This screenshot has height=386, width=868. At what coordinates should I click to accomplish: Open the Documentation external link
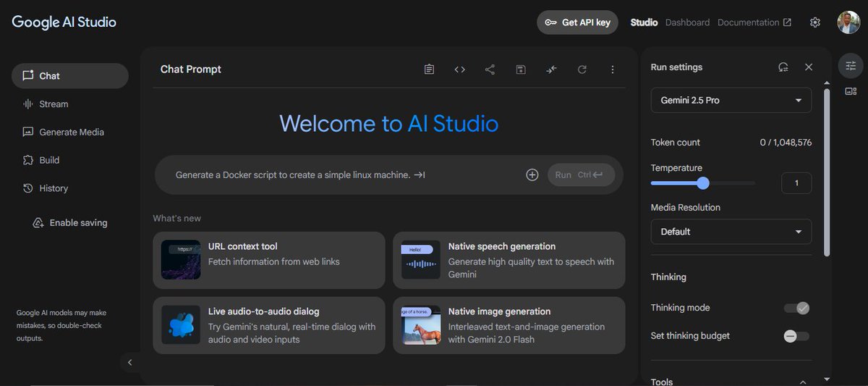[x=754, y=22]
